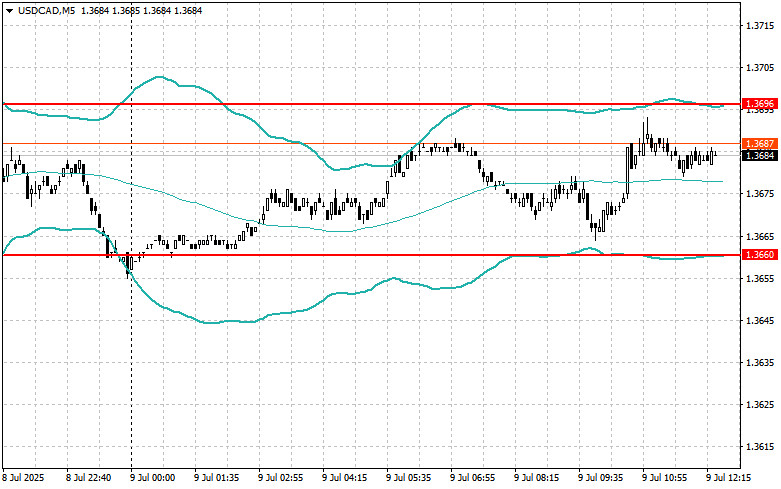781x489 pixels.
Task: Click the orange 1.3687 price level label
Action: point(760,143)
